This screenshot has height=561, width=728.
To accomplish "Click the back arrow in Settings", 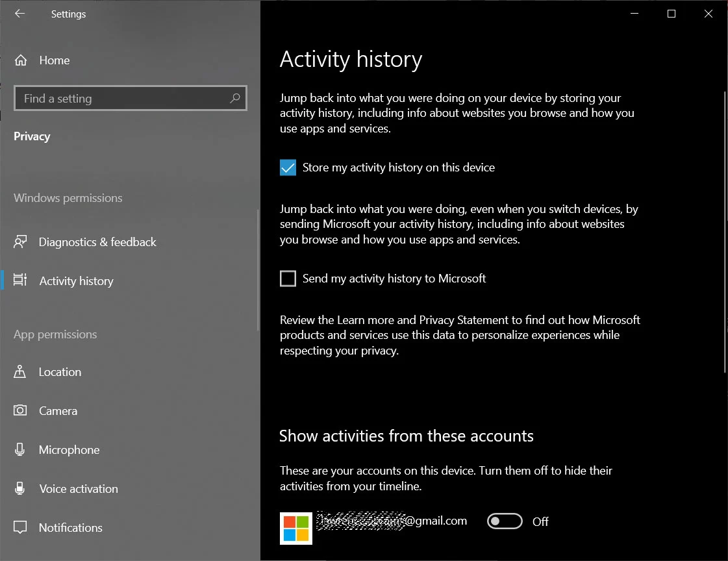I will (19, 14).
